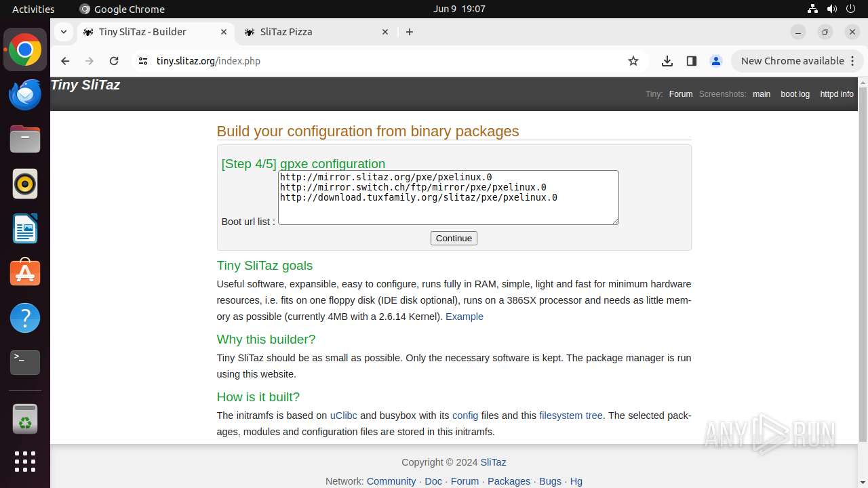Follow the uClibc link
The image size is (868, 488).
coord(344,415)
